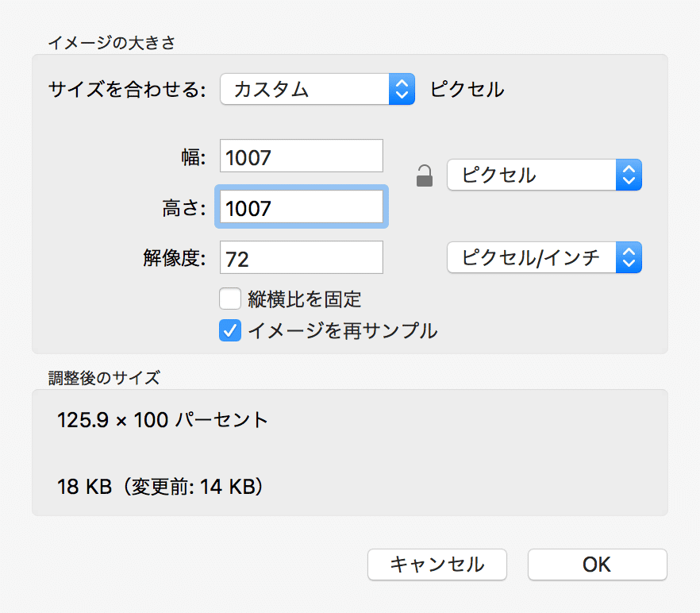Click the イメージを再サンプル label text
This screenshot has height=613, width=700.
pyautogui.click(x=342, y=330)
